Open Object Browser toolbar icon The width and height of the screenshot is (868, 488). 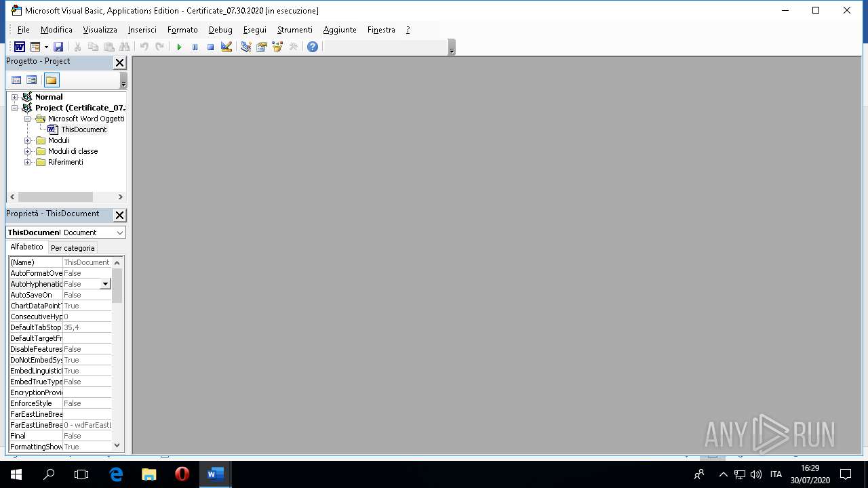click(x=277, y=47)
